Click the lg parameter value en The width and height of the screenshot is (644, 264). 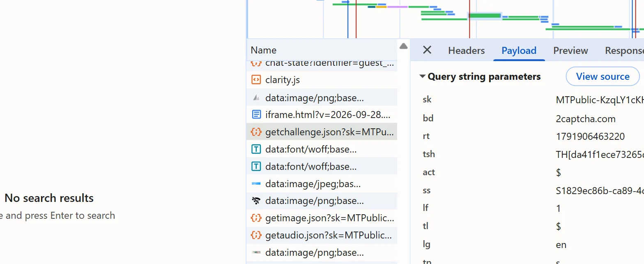tap(561, 245)
